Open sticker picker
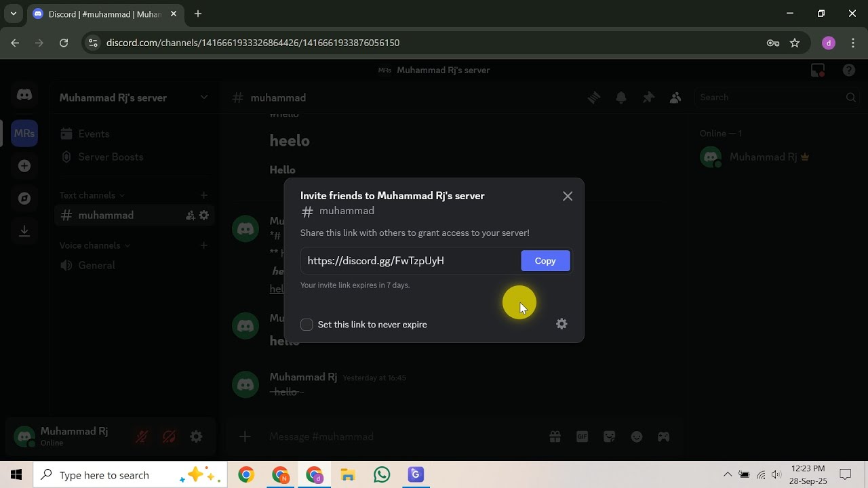Image resolution: width=868 pixels, height=488 pixels. coord(609,437)
